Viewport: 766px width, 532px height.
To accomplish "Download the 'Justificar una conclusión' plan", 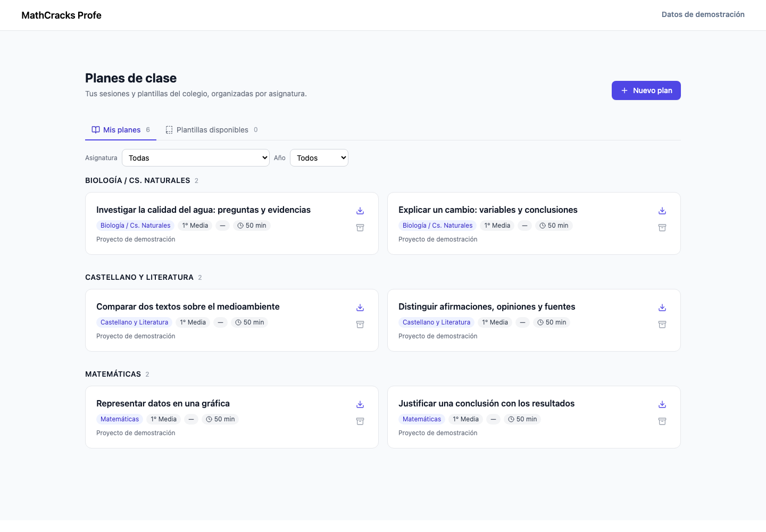I will pyautogui.click(x=662, y=404).
